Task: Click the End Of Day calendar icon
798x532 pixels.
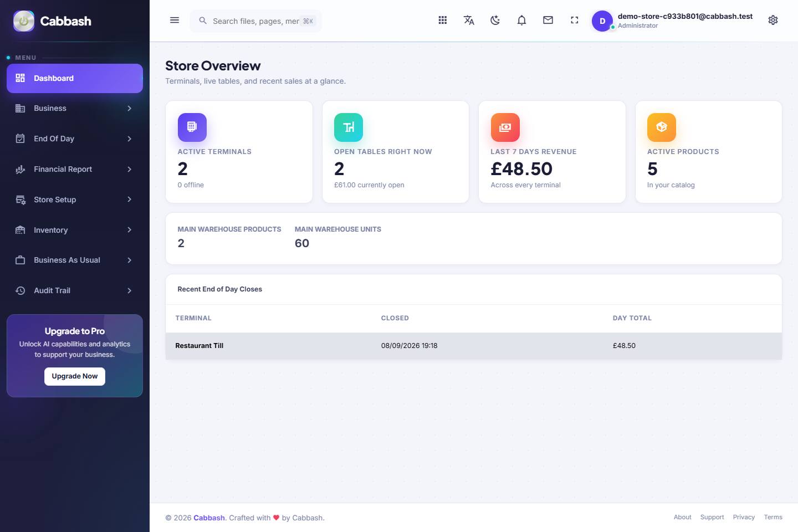Action: click(x=21, y=139)
